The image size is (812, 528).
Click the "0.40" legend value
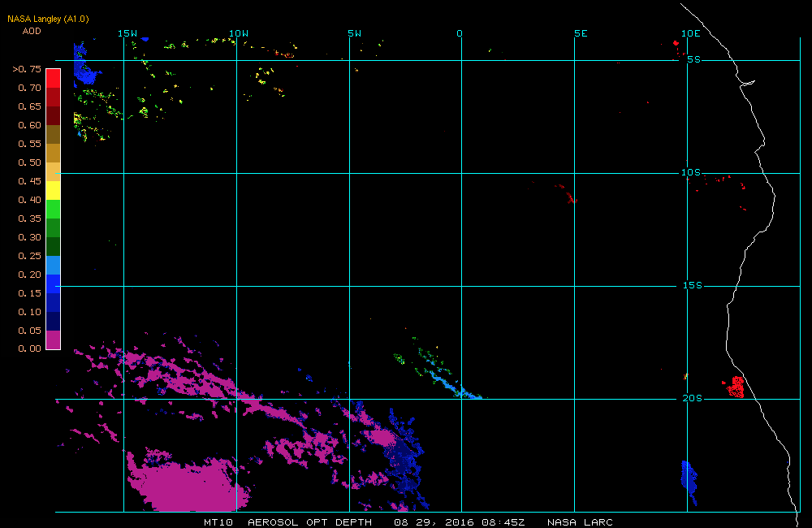29,200
